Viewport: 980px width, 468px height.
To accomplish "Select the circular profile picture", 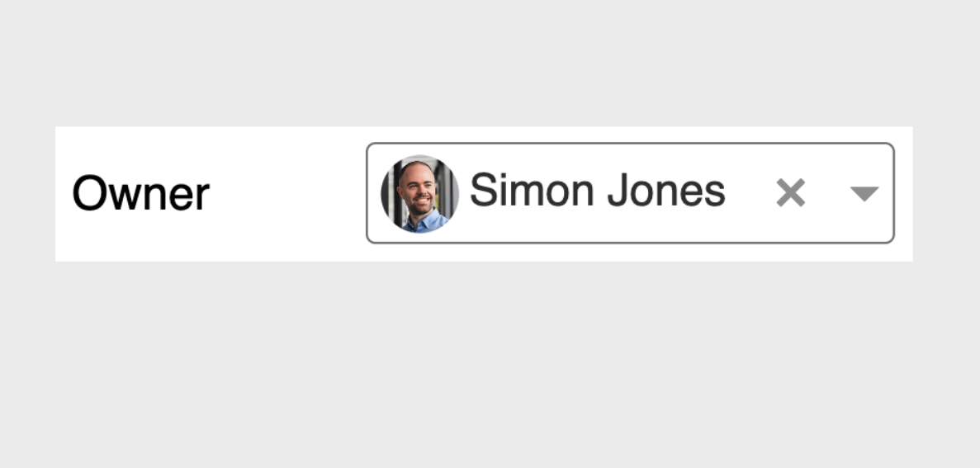I will [x=419, y=194].
